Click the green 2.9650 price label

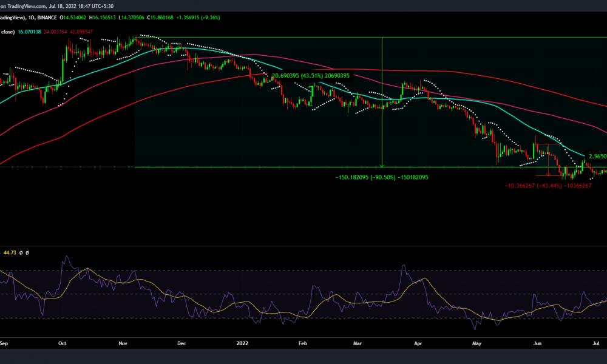(x=597, y=157)
